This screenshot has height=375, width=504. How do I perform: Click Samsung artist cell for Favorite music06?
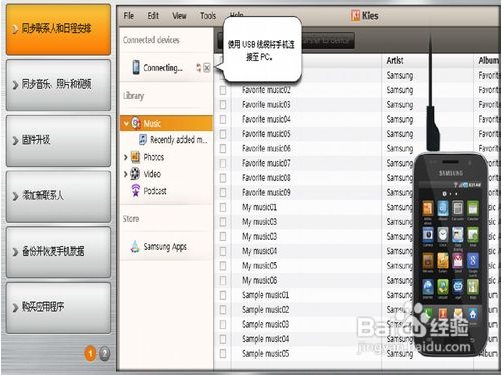coord(400,149)
